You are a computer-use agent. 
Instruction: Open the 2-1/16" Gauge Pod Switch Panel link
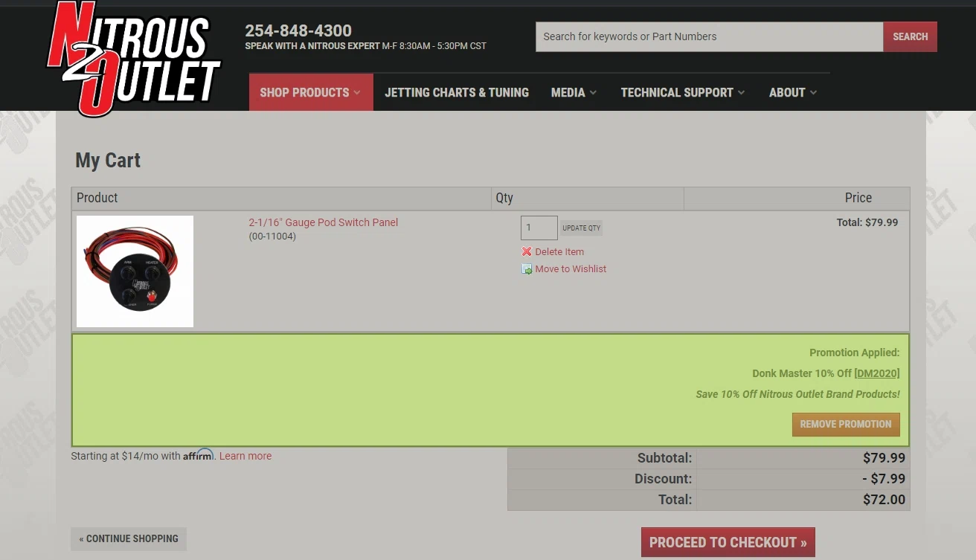[323, 222]
